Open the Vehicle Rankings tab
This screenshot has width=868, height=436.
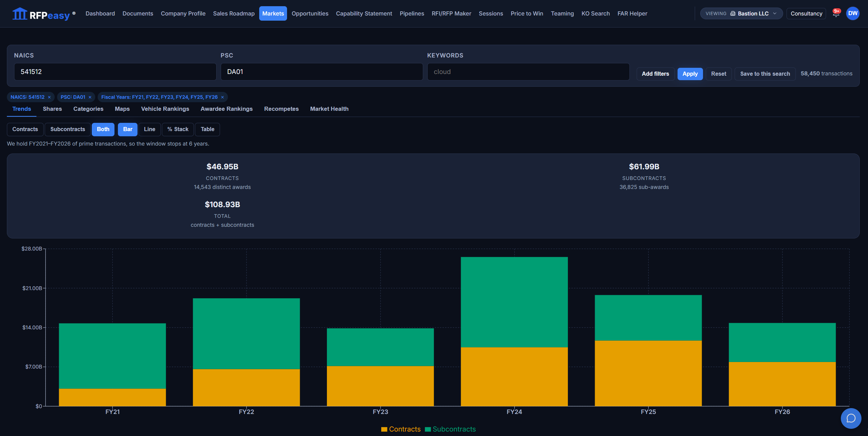coord(165,109)
